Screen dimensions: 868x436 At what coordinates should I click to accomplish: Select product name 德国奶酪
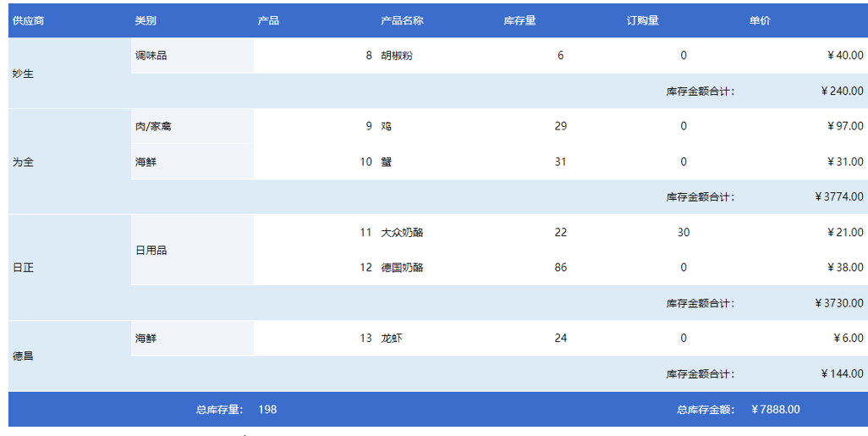pos(402,268)
